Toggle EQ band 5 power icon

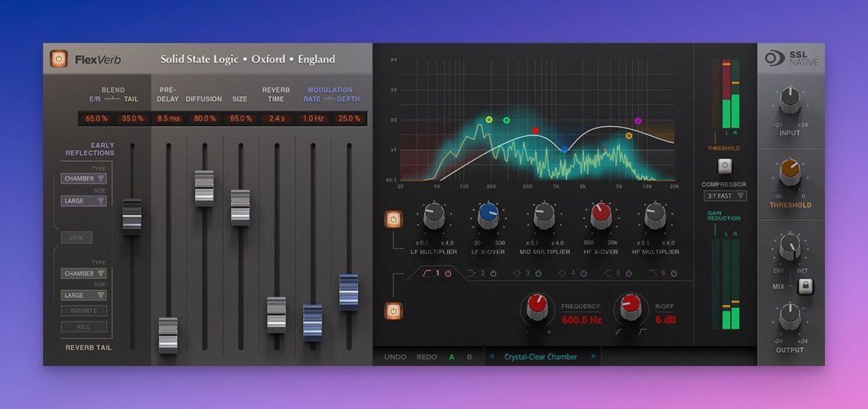[628, 274]
